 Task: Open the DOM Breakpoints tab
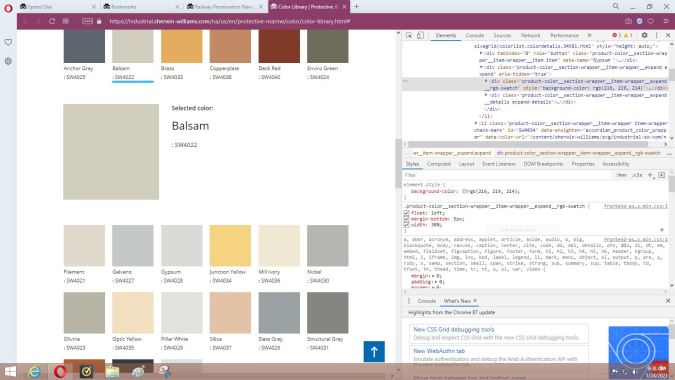point(543,164)
